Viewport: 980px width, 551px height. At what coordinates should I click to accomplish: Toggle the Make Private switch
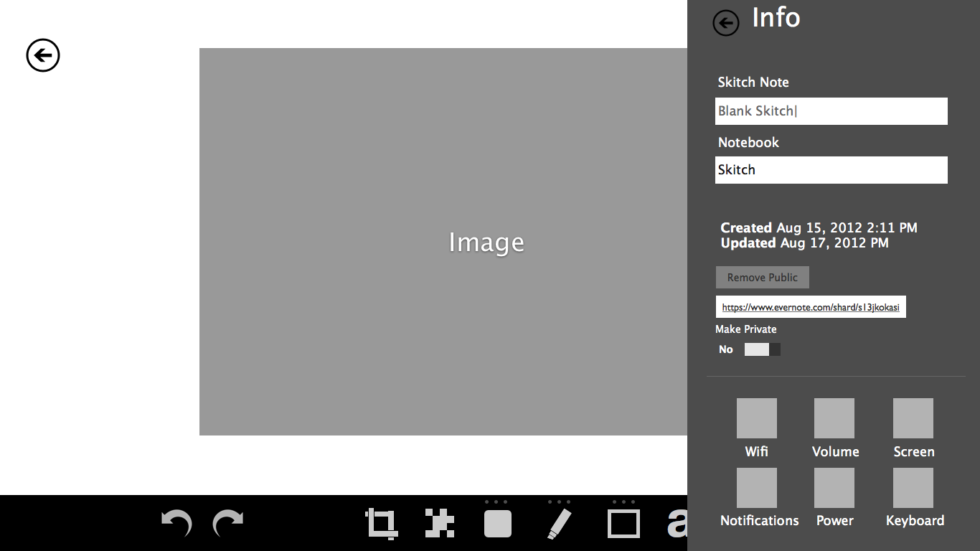tap(762, 349)
